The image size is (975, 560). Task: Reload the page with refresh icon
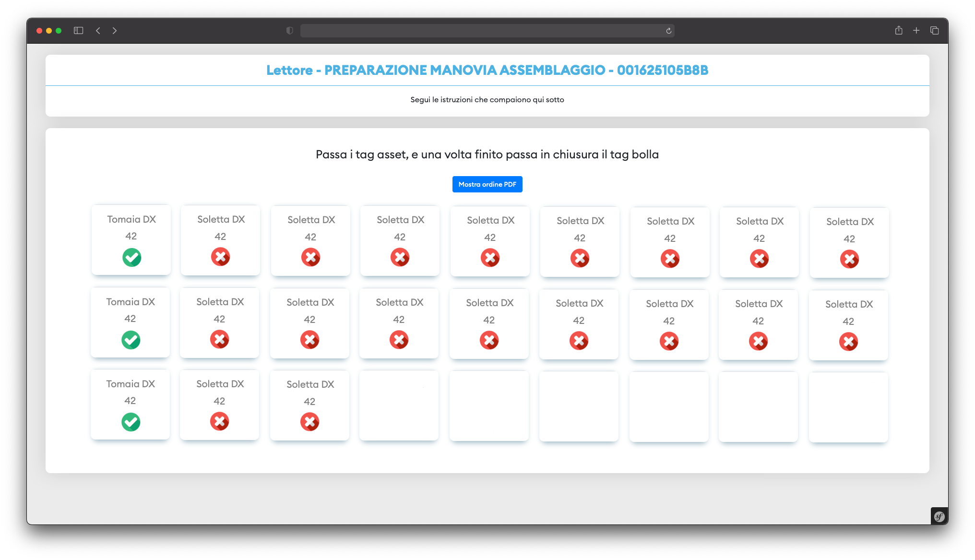click(x=668, y=31)
